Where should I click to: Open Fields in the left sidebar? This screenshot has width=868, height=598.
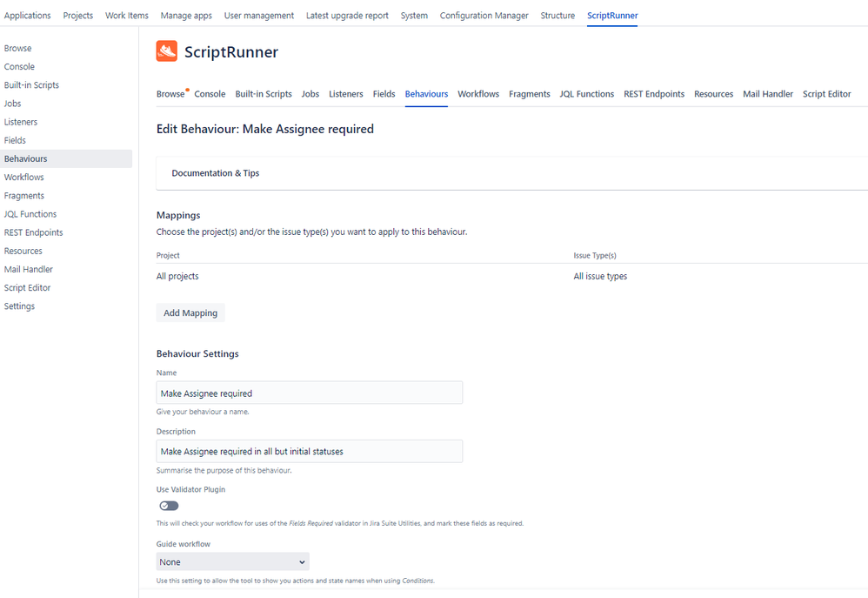click(15, 140)
